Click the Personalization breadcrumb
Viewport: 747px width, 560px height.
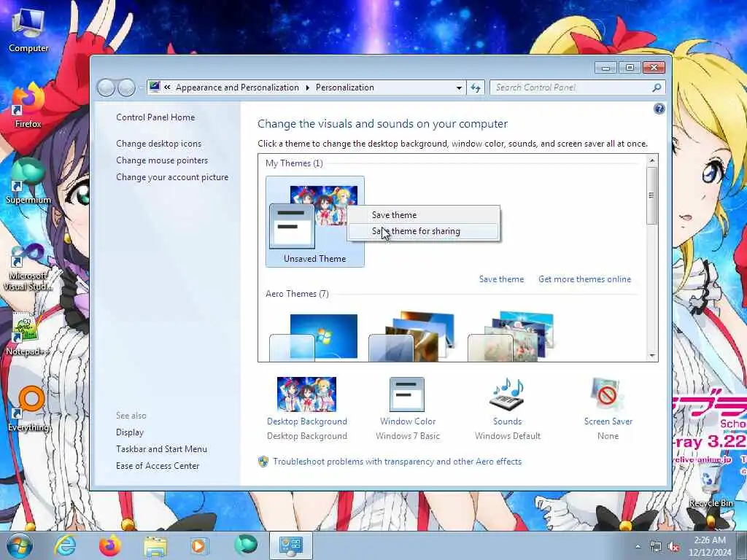(345, 87)
